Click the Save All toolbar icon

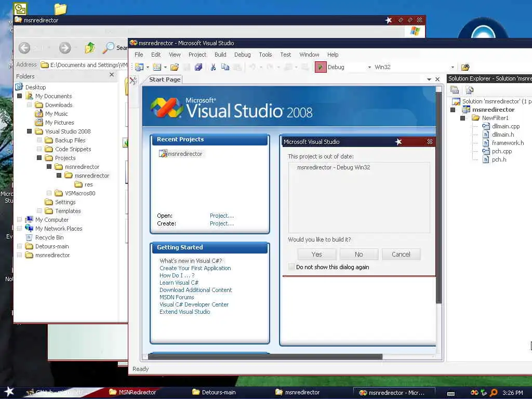[x=198, y=67]
